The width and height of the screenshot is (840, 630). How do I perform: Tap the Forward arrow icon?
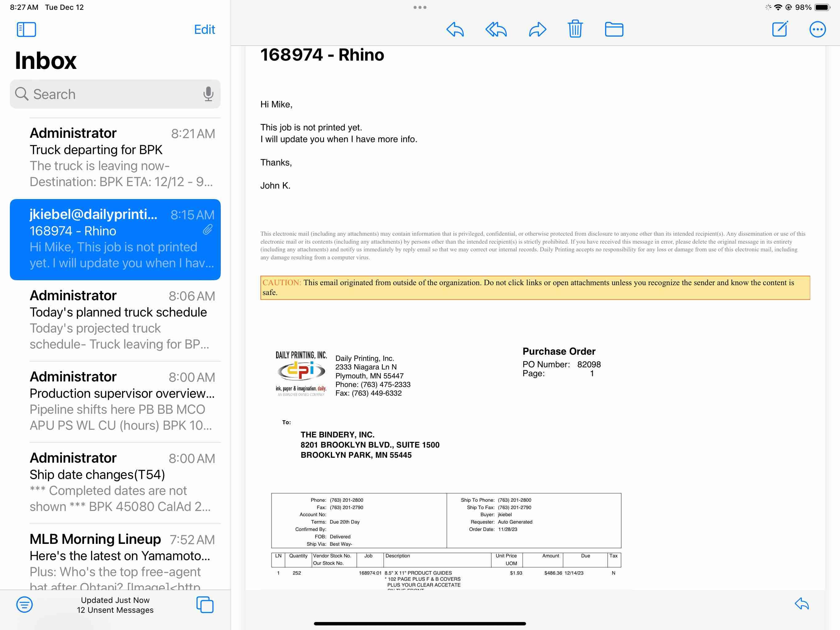537,29
